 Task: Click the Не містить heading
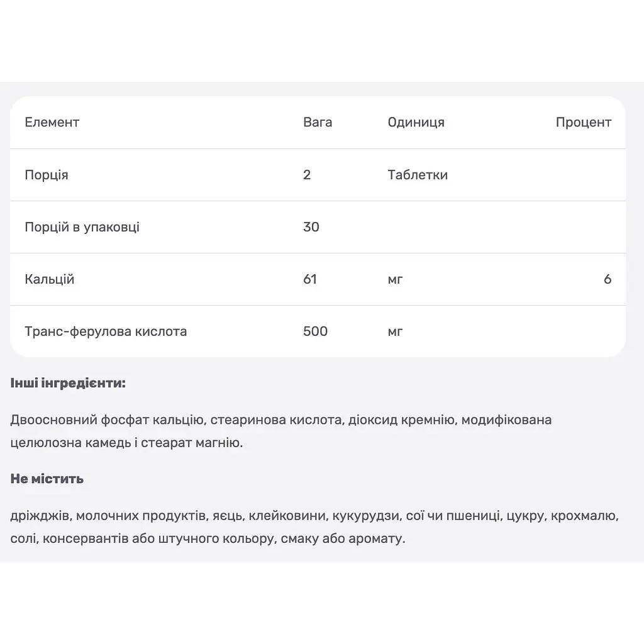coord(47,479)
